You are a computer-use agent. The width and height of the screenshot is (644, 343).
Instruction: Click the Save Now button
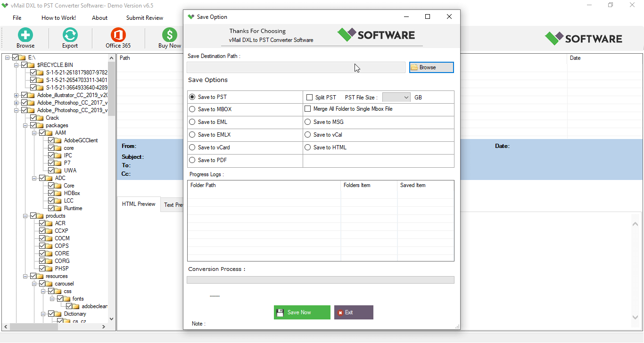coord(302,312)
